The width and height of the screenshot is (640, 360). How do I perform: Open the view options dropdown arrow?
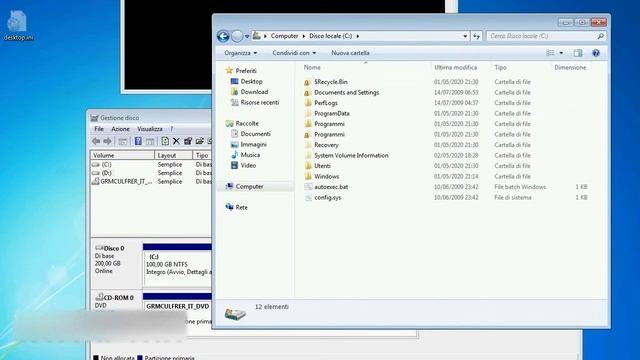561,53
